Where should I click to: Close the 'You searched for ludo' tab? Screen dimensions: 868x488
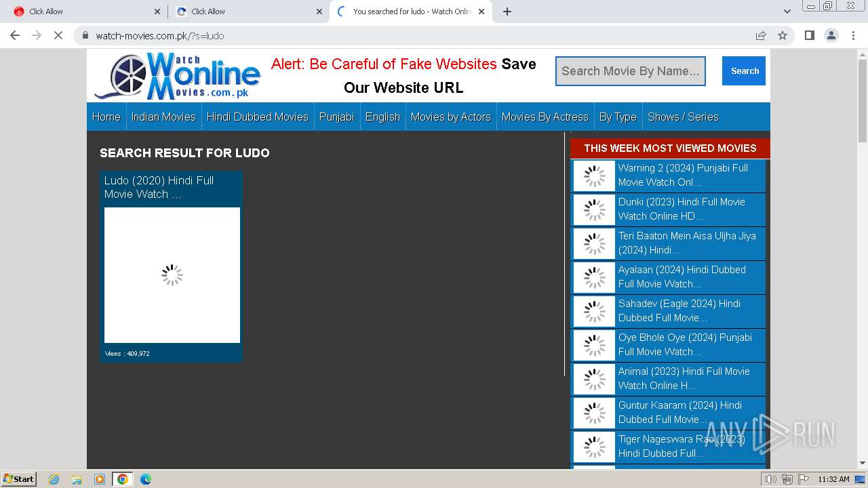click(481, 12)
